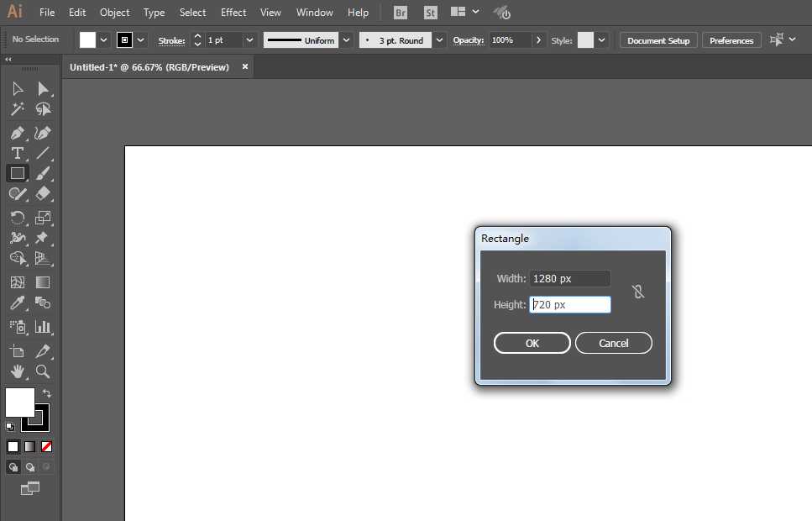Open the 3 pt. Round brush dropdown
This screenshot has width=812, height=521.
click(x=440, y=40)
